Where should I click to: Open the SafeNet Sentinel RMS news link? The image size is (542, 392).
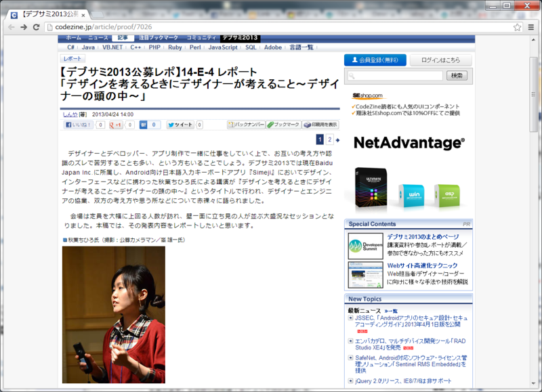[x=411, y=364]
